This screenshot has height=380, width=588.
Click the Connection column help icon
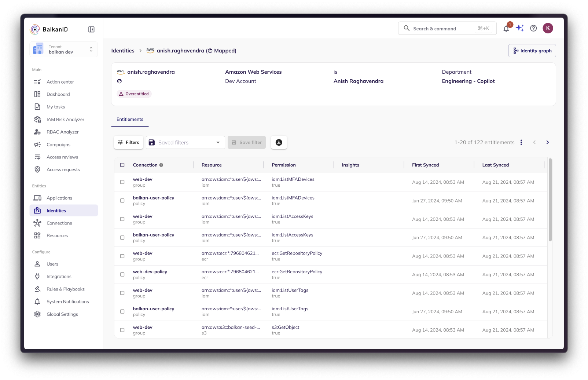click(x=161, y=165)
